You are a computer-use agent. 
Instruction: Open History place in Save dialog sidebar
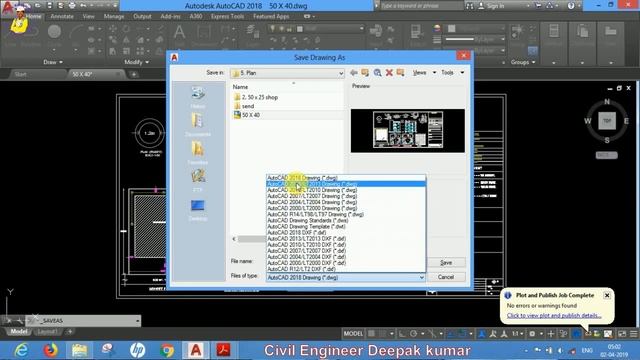point(198,98)
